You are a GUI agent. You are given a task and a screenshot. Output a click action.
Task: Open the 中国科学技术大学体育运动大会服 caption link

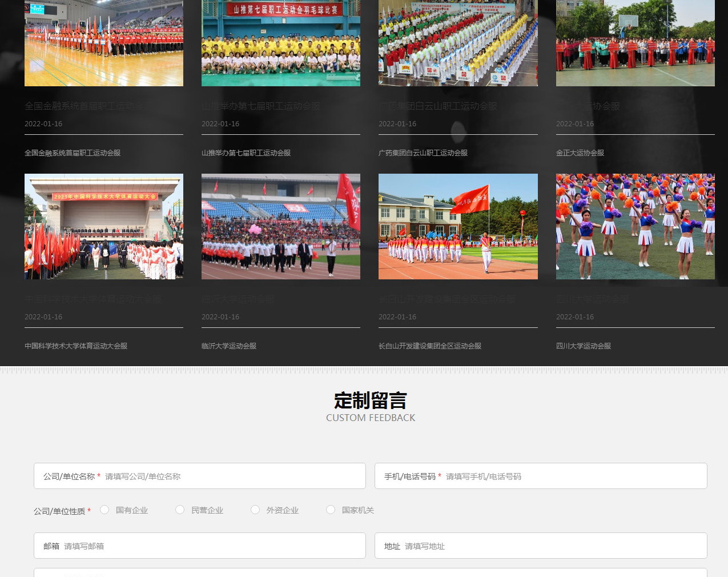[x=76, y=346]
